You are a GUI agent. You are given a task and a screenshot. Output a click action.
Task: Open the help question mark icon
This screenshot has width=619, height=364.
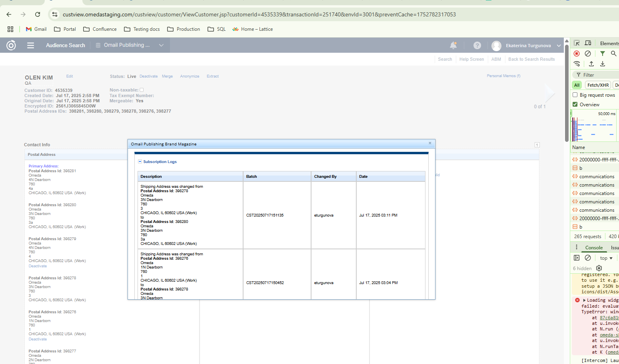pyautogui.click(x=477, y=46)
